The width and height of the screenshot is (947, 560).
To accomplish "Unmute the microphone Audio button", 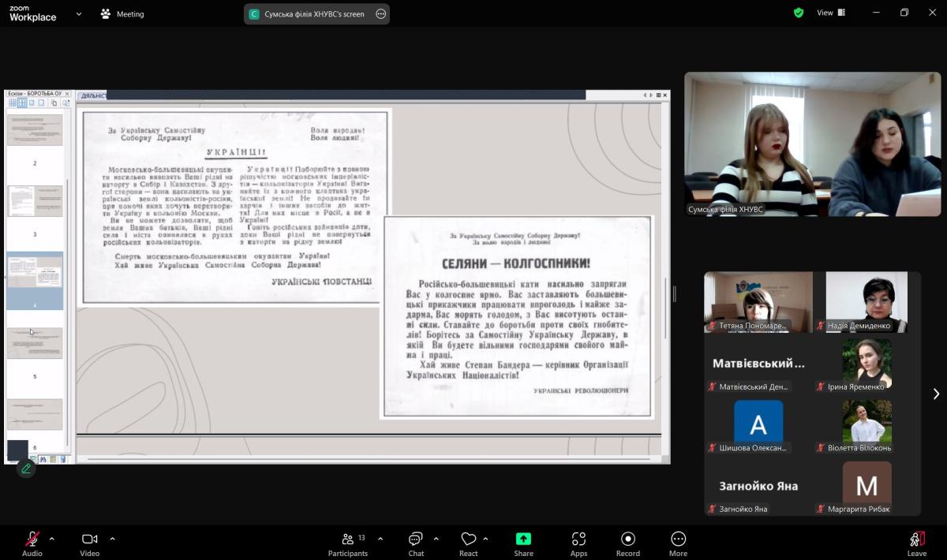I will 32,541.
